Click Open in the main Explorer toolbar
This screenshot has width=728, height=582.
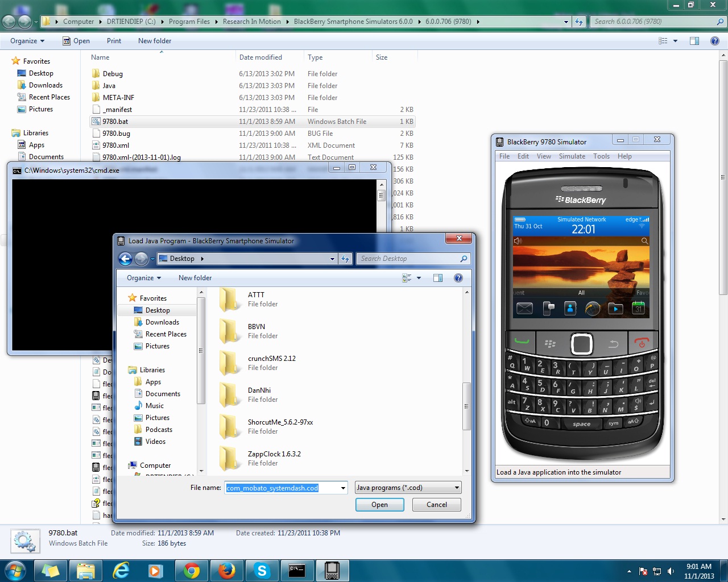coord(76,41)
